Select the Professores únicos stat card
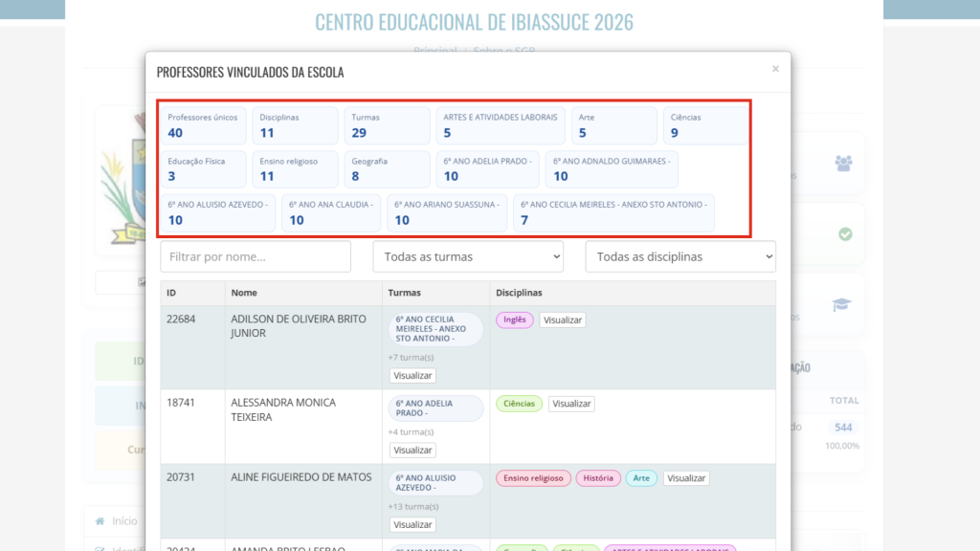This screenshot has height=551, width=980. click(203, 125)
